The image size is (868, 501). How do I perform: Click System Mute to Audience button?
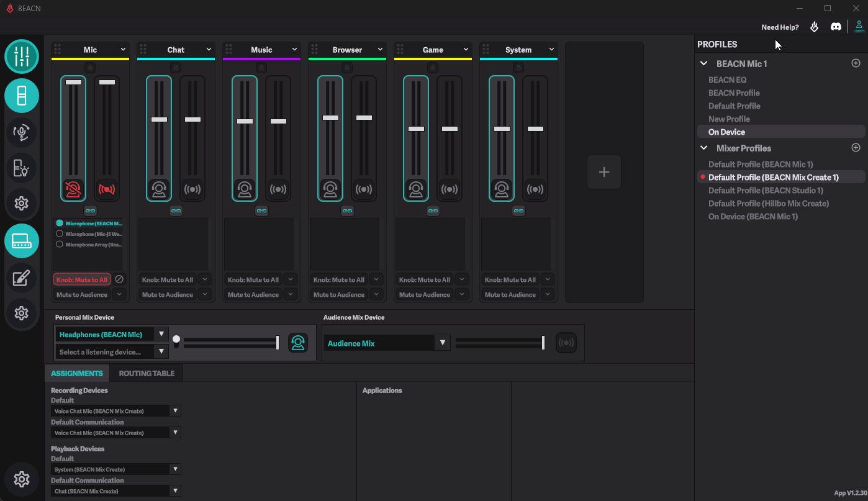[x=510, y=294]
